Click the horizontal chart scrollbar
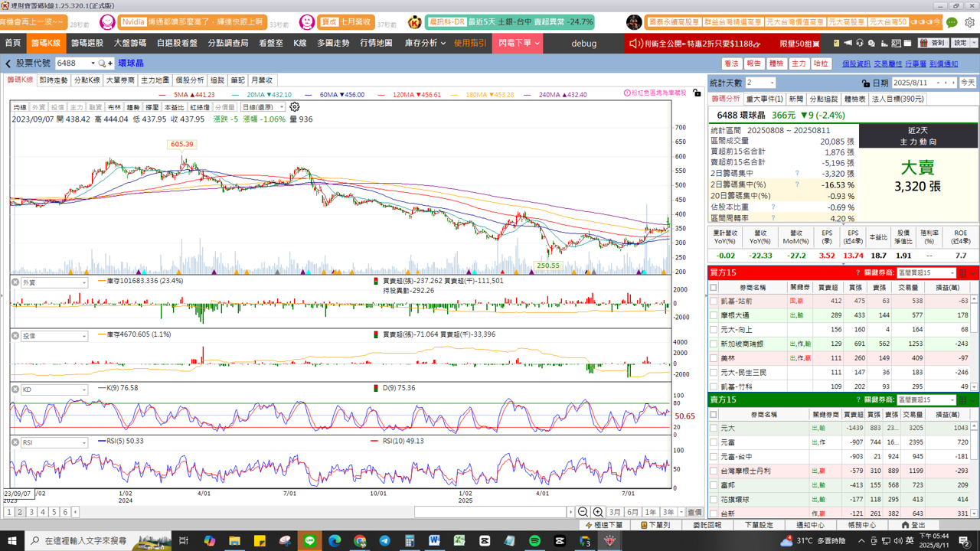The width and height of the screenshot is (980, 551). (491, 512)
